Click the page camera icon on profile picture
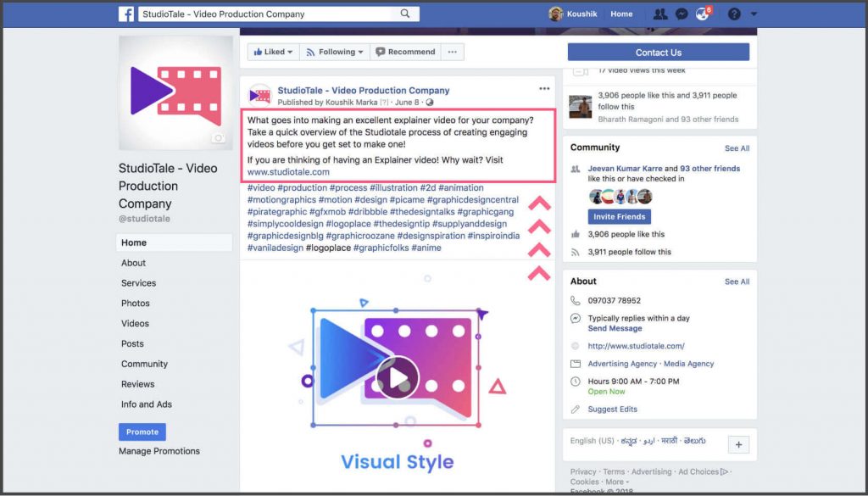868x496 pixels. pyautogui.click(x=218, y=138)
